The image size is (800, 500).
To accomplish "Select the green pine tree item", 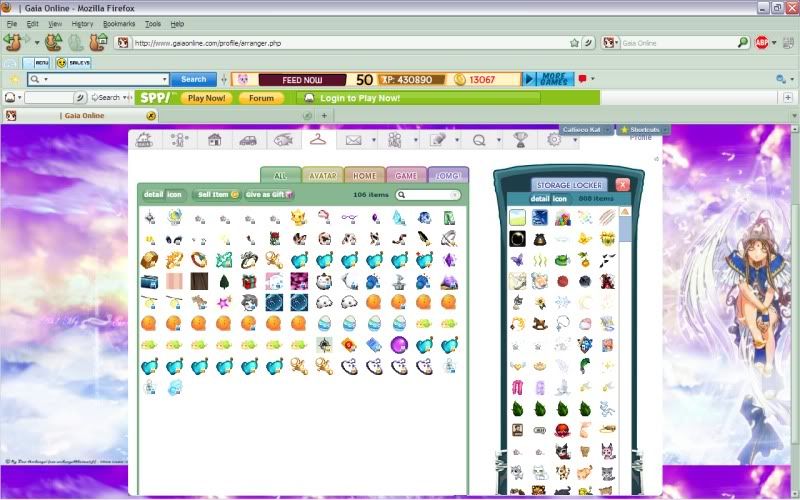I will pos(224,281).
